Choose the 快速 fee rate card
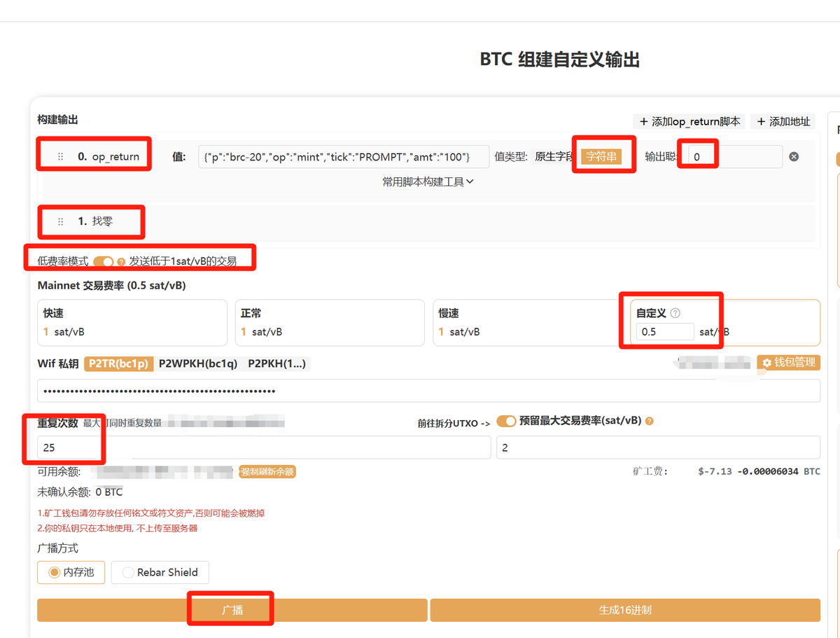This screenshot has width=840, height=638. pyautogui.click(x=132, y=323)
